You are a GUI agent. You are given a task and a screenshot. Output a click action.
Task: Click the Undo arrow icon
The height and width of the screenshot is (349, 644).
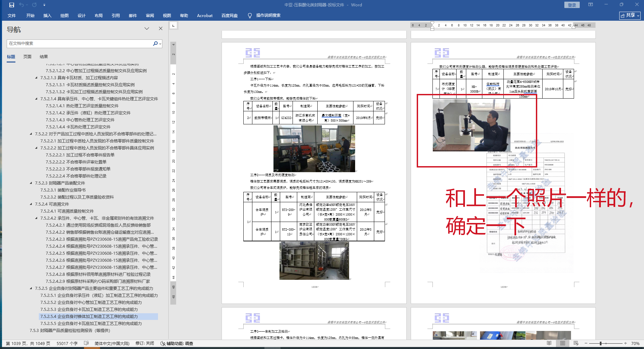[x=21, y=5]
